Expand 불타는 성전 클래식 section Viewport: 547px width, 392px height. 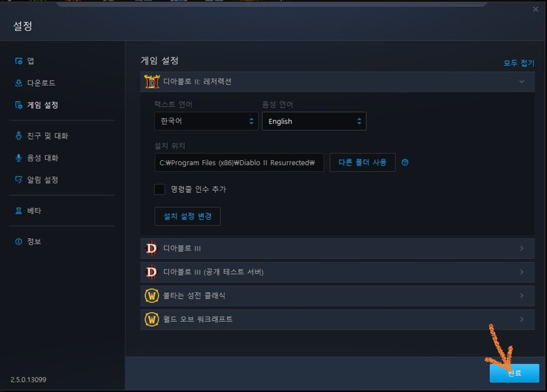click(337, 296)
